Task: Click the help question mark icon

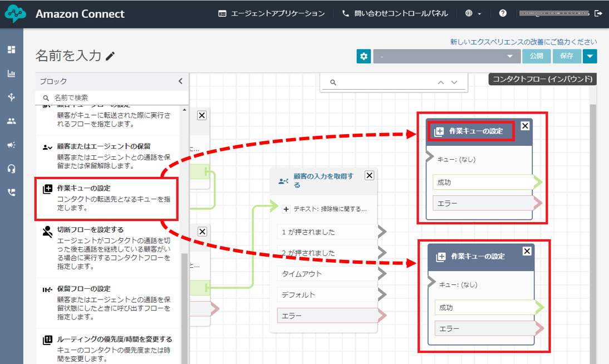Action: [503, 13]
